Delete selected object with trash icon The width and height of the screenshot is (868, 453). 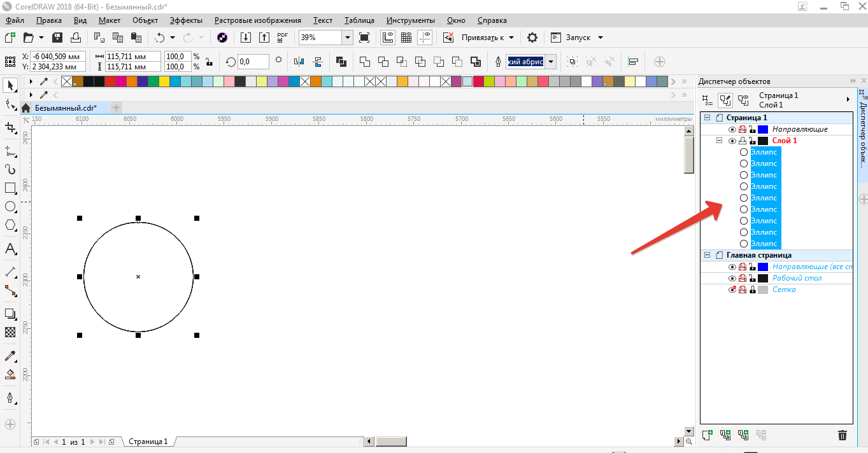(x=842, y=435)
